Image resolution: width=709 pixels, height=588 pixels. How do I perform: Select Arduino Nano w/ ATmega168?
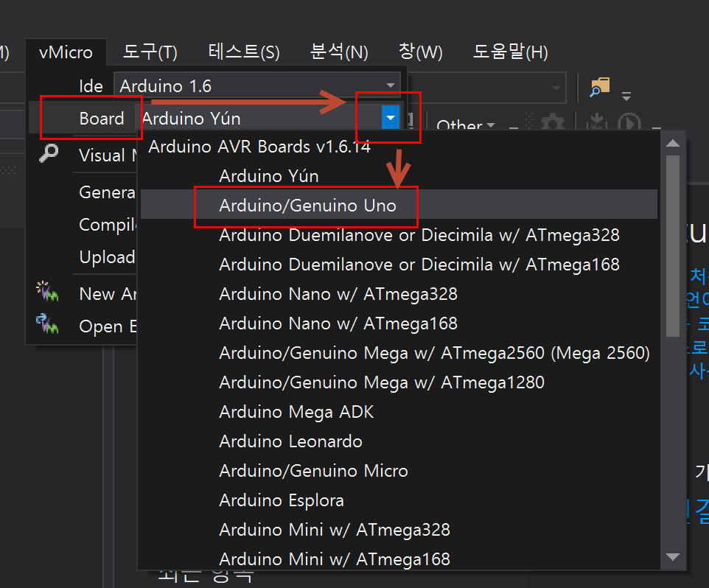399,323
